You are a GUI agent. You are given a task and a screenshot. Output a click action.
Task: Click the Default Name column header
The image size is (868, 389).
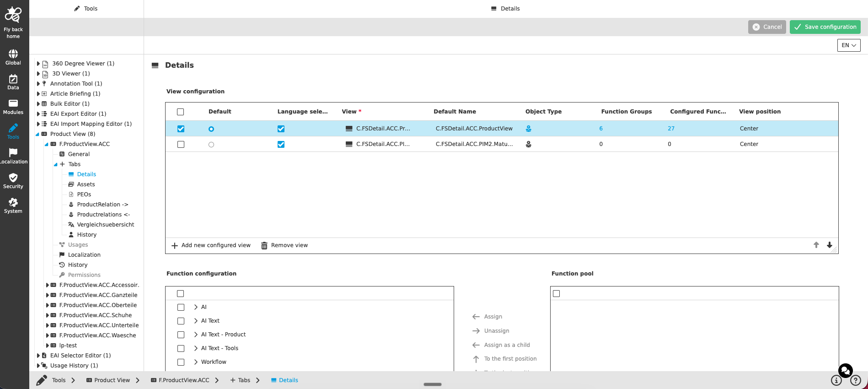point(455,112)
